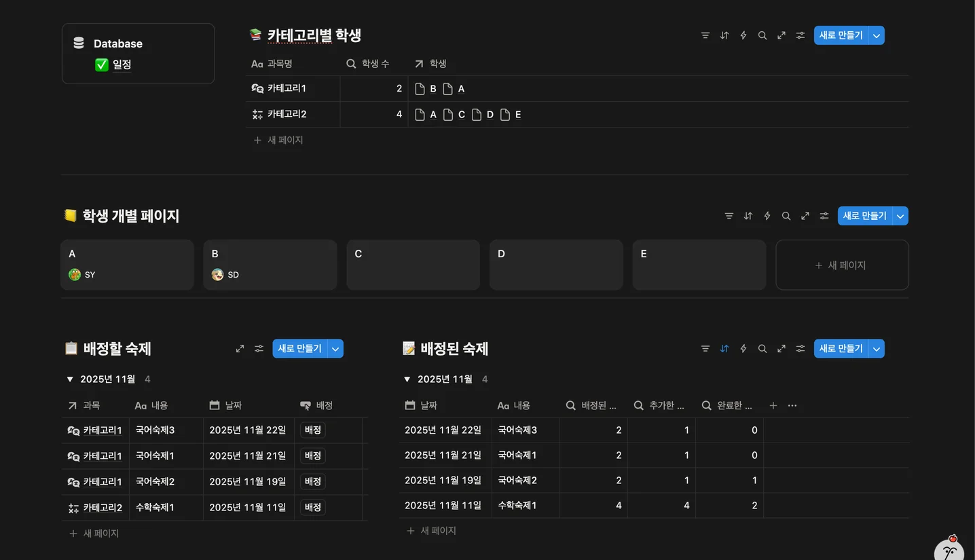Select the 배정 checkbox tag for 국어숙제3
This screenshot has width=975, height=560.
312,430
